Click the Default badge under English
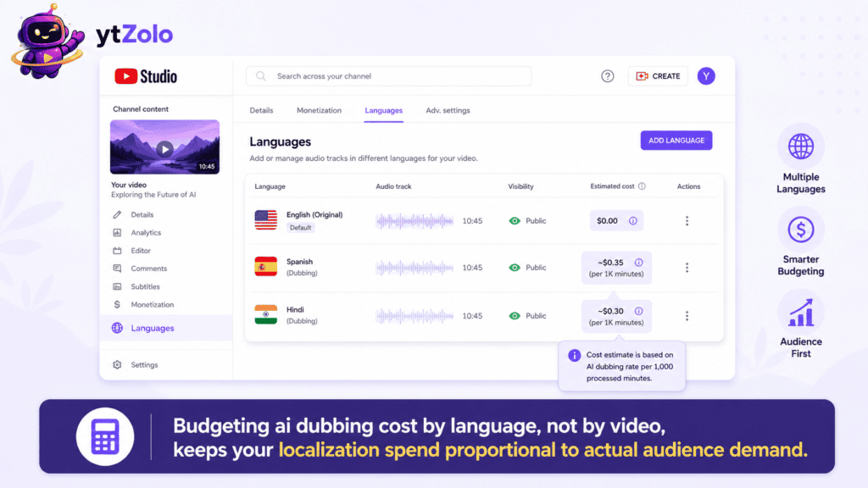Image resolution: width=868 pixels, height=488 pixels. pyautogui.click(x=300, y=227)
